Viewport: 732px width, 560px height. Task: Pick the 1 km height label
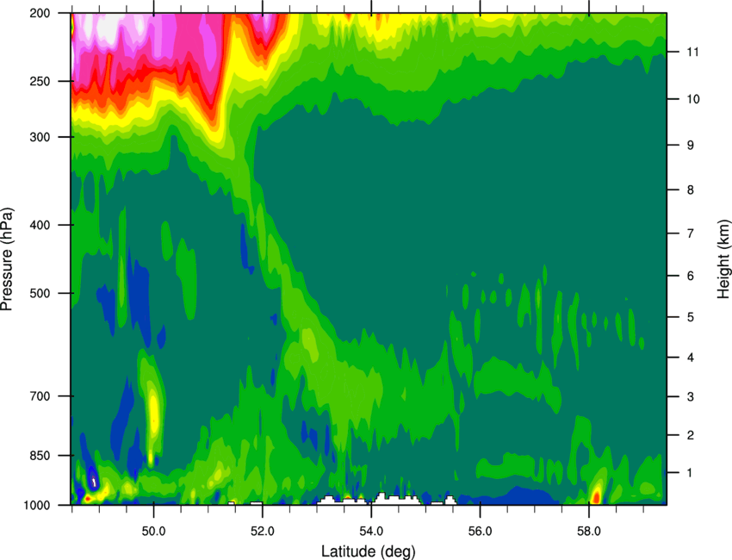pyautogui.click(x=691, y=473)
